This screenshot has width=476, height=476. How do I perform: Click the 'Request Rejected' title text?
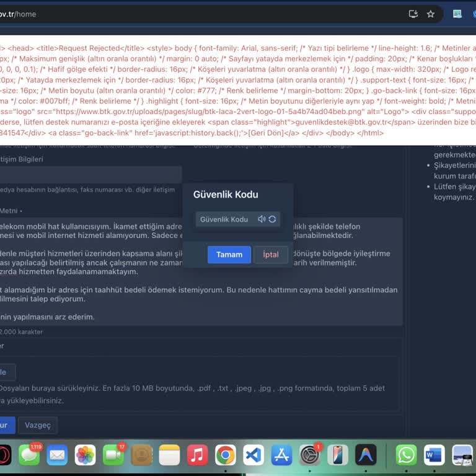tap(89, 48)
